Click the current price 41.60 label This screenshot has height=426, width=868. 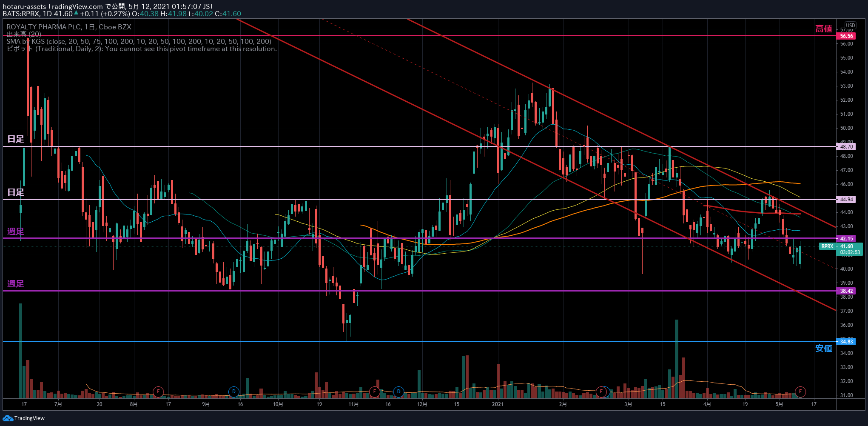tap(847, 246)
